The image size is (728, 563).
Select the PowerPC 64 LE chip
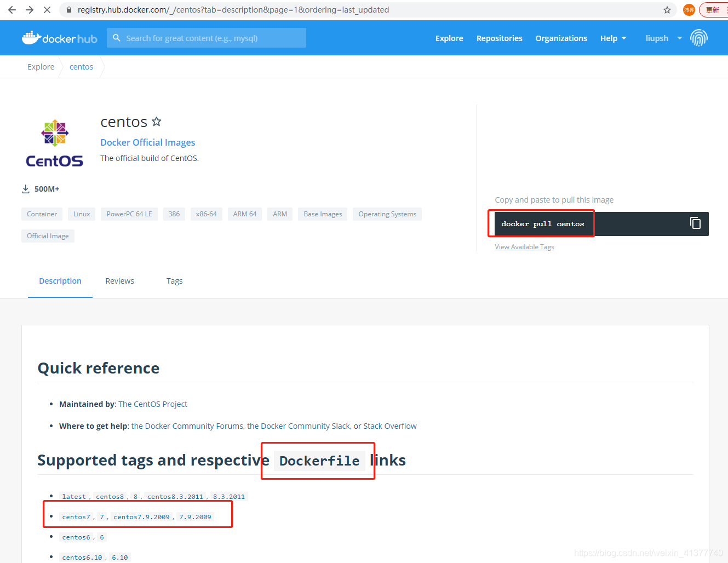(x=129, y=214)
